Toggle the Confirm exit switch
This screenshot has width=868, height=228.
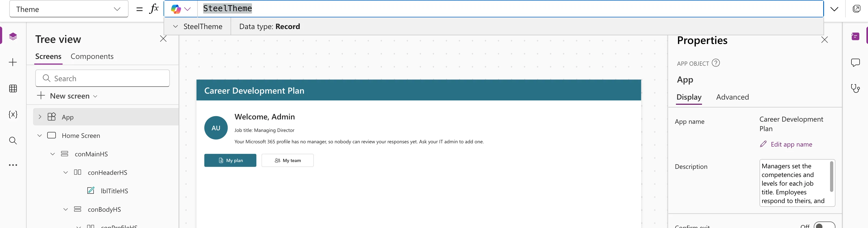(824, 225)
